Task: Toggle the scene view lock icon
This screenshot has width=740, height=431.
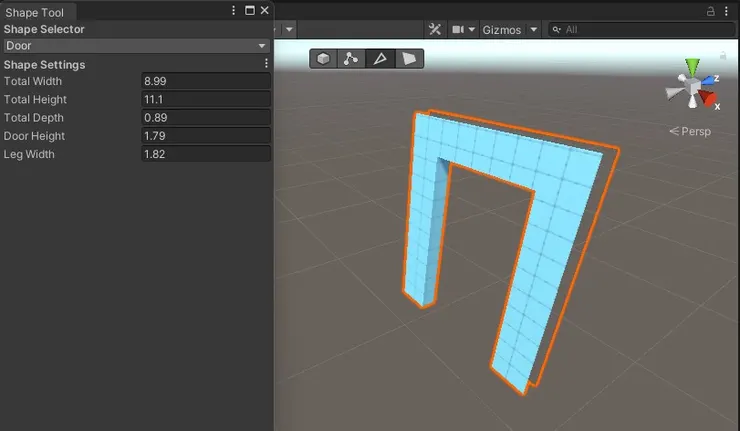Action: pos(710,11)
